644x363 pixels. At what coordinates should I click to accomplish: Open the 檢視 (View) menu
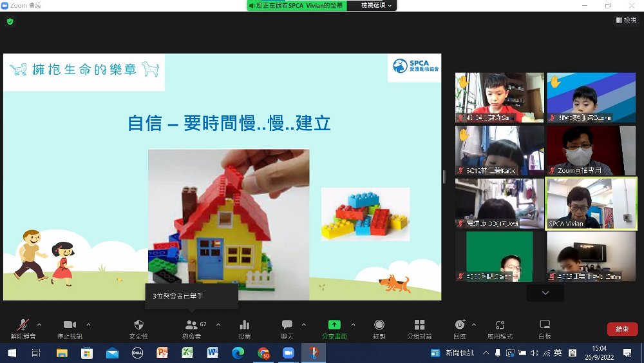[626, 20]
